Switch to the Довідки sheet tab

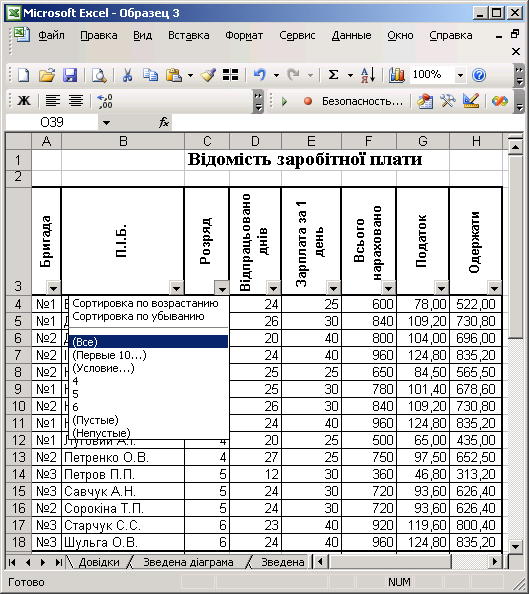[x=99, y=562]
